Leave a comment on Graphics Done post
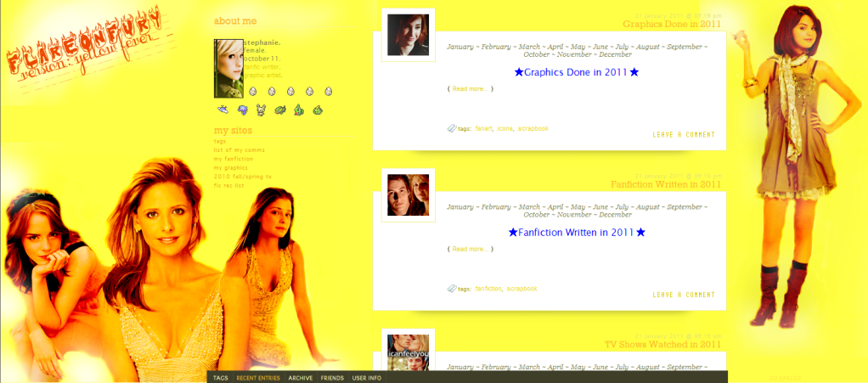 684,134
